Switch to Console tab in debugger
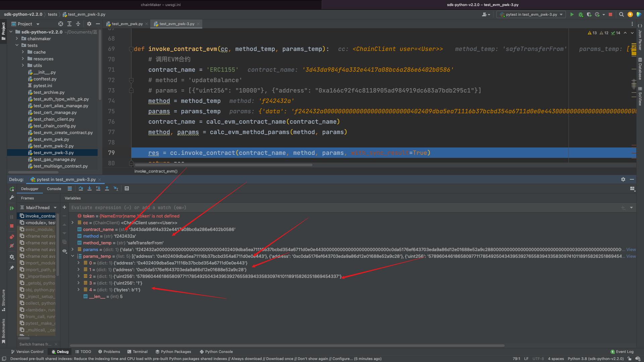The width and height of the screenshot is (644, 362). point(54,189)
